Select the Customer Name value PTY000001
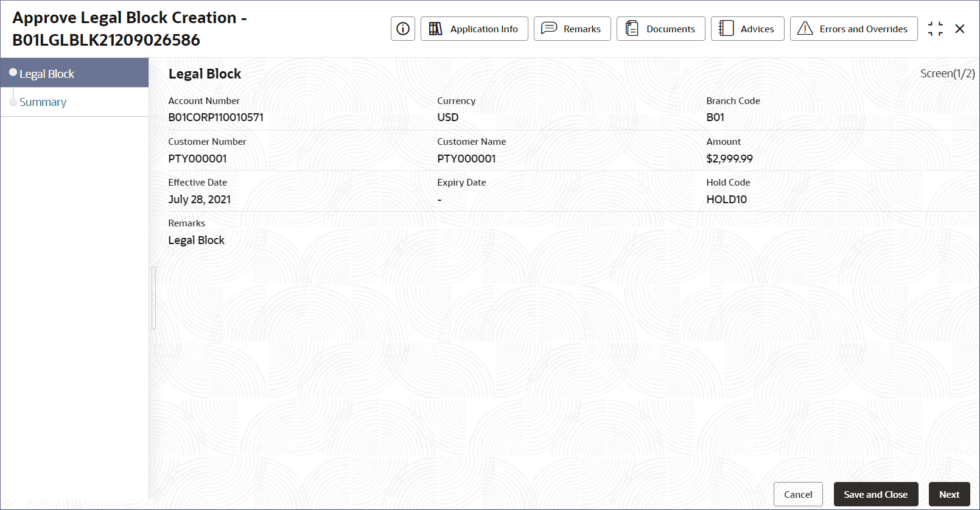980x510 pixels. (466, 159)
